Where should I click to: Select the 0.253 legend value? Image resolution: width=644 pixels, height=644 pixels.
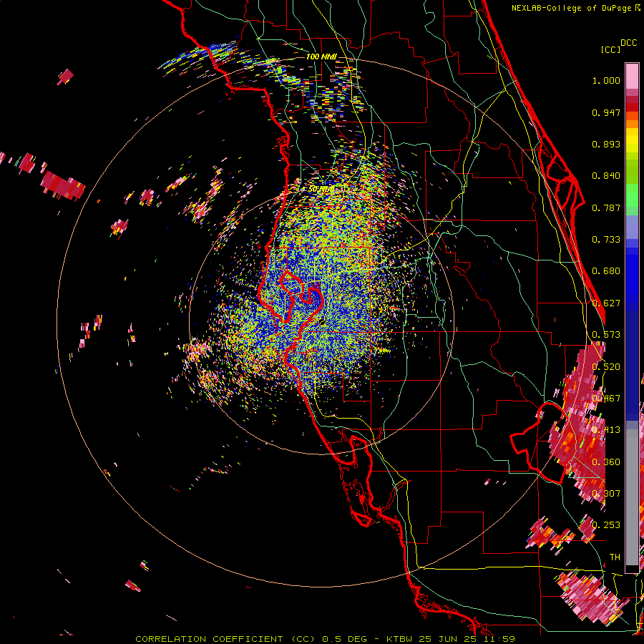pos(606,525)
